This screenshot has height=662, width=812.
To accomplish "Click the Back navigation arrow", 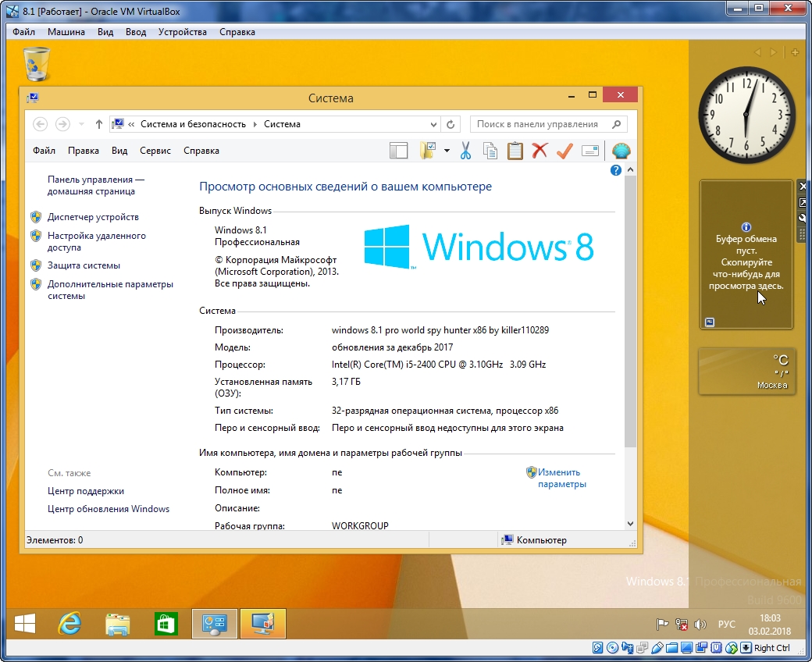I will 41,124.
